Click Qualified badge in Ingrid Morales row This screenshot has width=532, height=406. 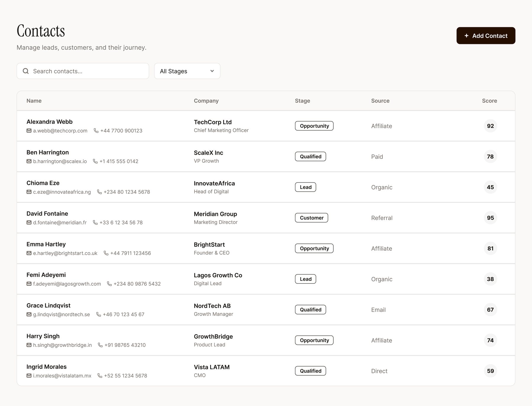click(310, 371)
